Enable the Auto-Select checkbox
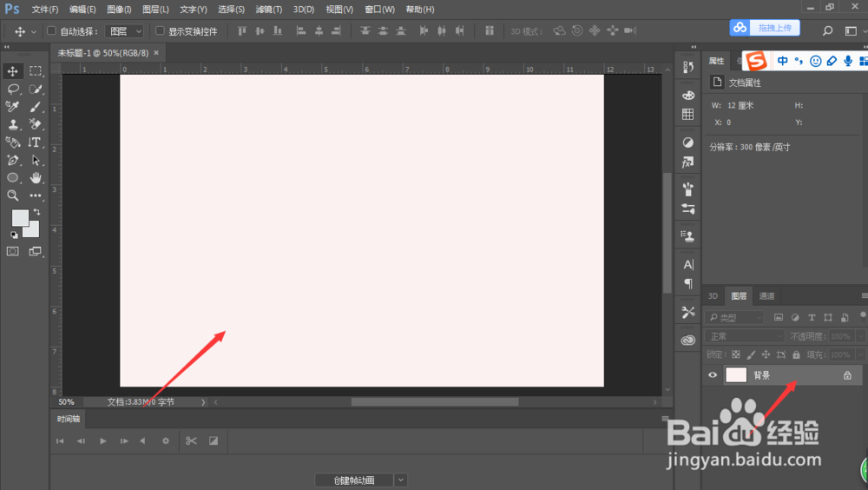 point(51,30)
